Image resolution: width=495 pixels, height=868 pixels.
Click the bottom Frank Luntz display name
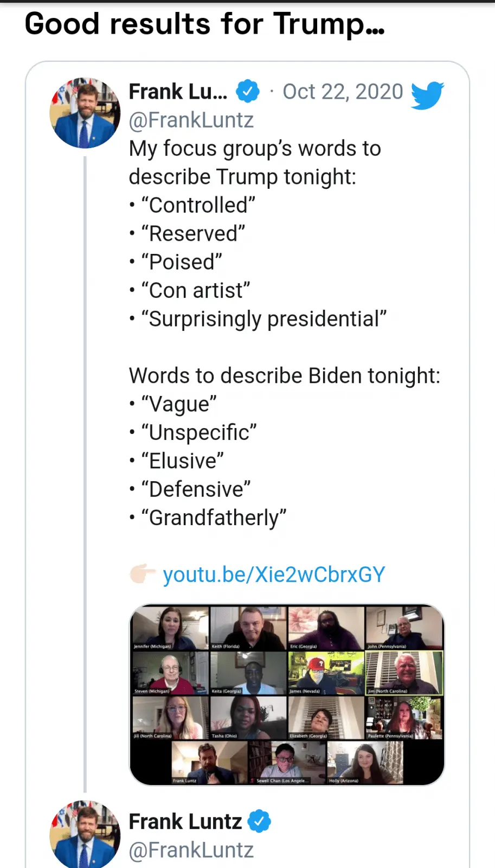coord(185,822)
